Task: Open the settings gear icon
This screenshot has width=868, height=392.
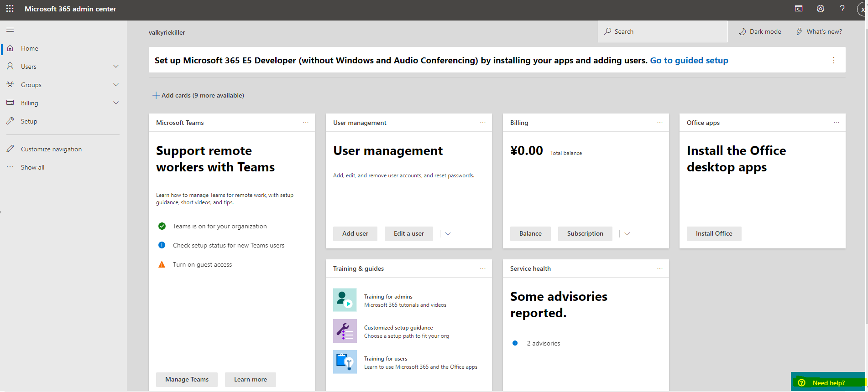Action: 821,9
